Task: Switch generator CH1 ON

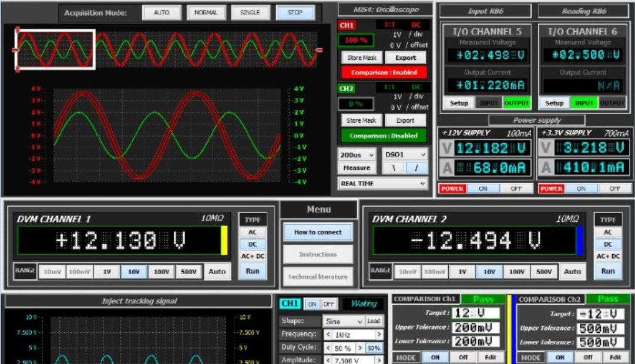Action: click(x=312, y=304)
